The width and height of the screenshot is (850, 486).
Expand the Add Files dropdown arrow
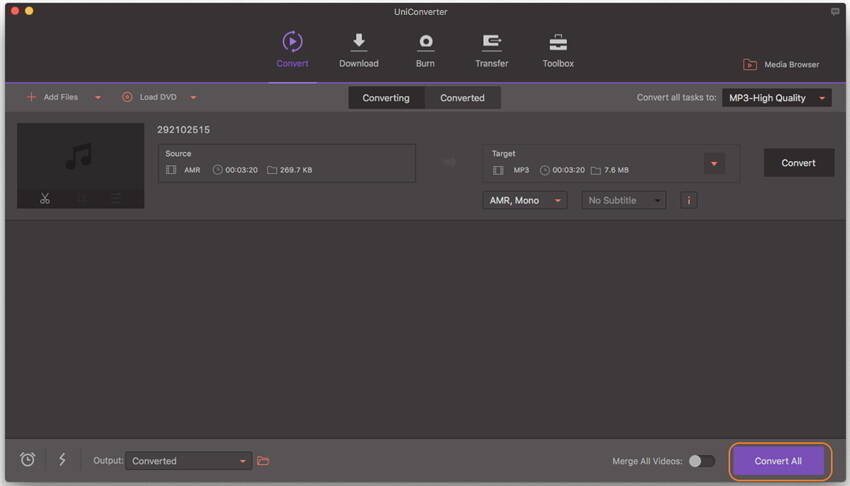[x=98, y=98]
